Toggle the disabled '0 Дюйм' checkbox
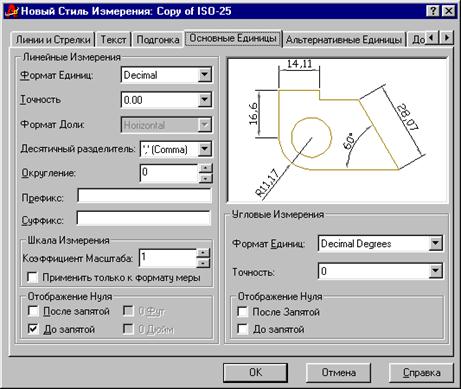Screen dimensions: 461x389 click(128, 329)
